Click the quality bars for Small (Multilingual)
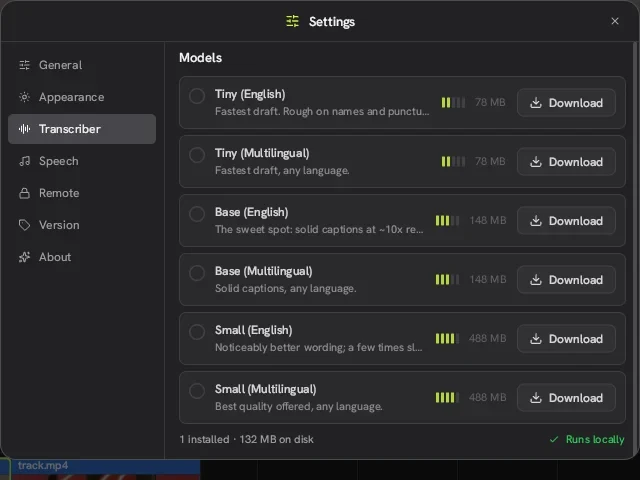This screenshot has width=640, height=480. click(447, 398)
